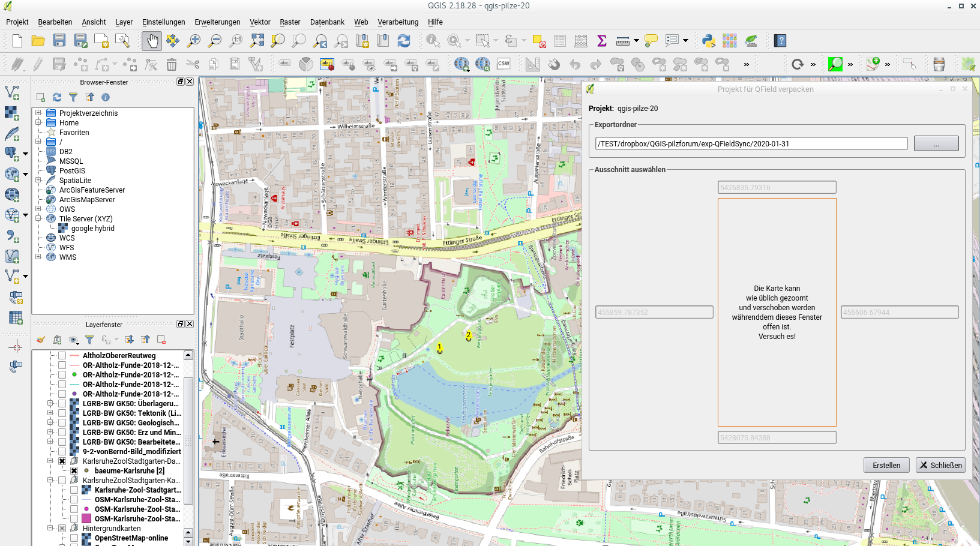
Task: Click the Exportordner path text field
Action: tap(751, 143)
